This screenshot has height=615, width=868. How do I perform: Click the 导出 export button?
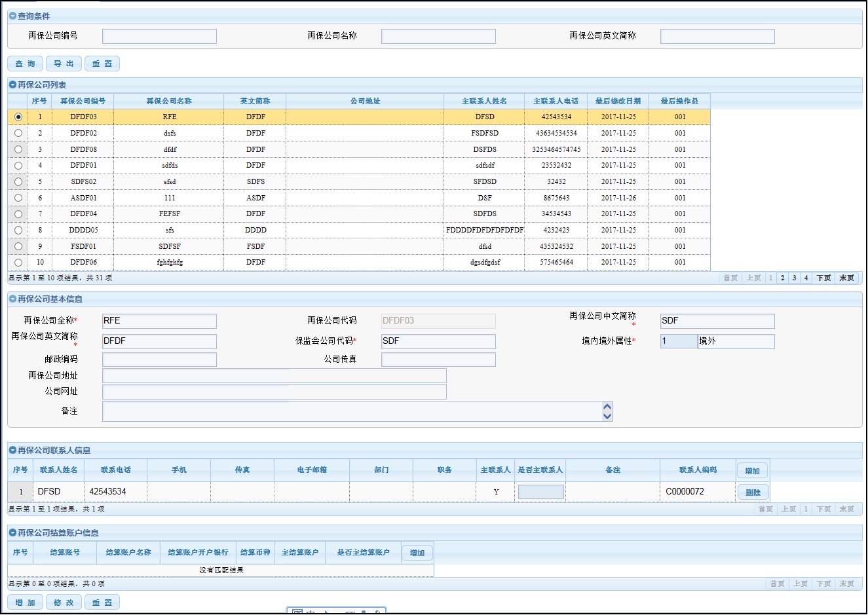click(64, 64)
